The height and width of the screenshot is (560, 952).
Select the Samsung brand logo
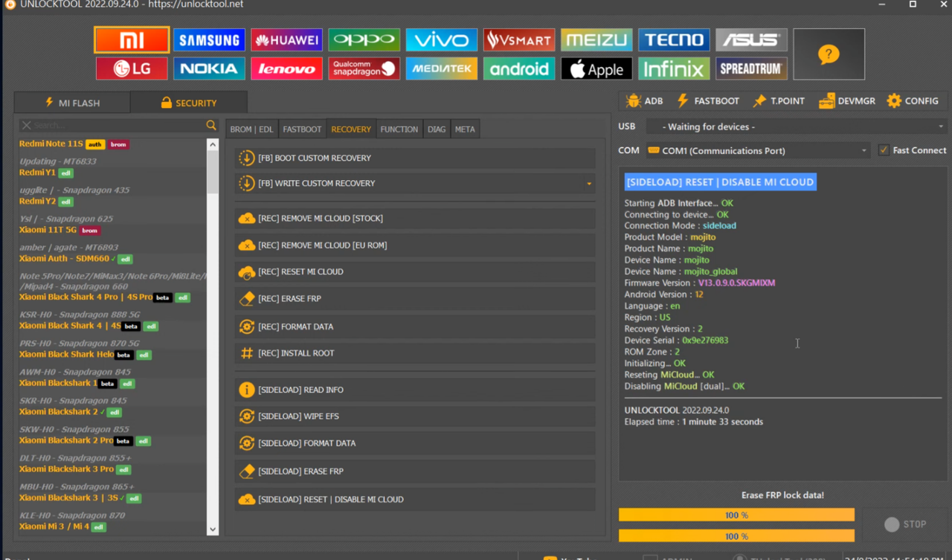coord(209,40)
